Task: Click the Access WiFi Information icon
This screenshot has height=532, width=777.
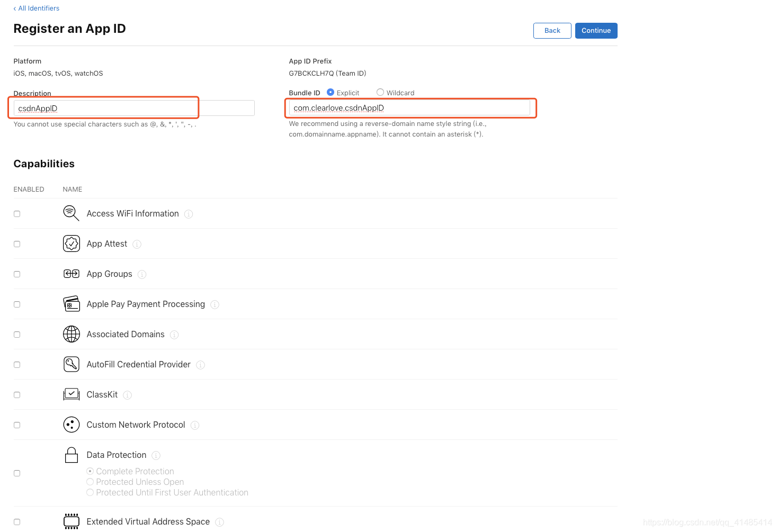Action: click(x=71, y=213)
